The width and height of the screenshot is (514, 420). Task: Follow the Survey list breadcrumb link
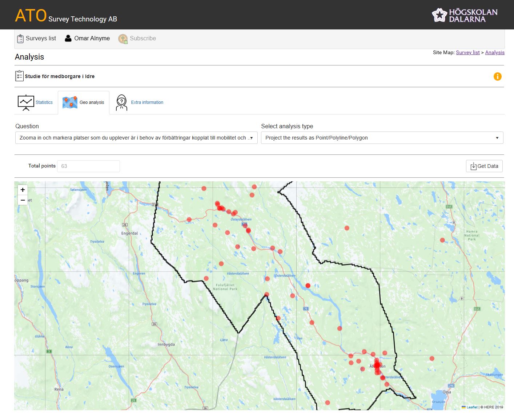[467, 52]
